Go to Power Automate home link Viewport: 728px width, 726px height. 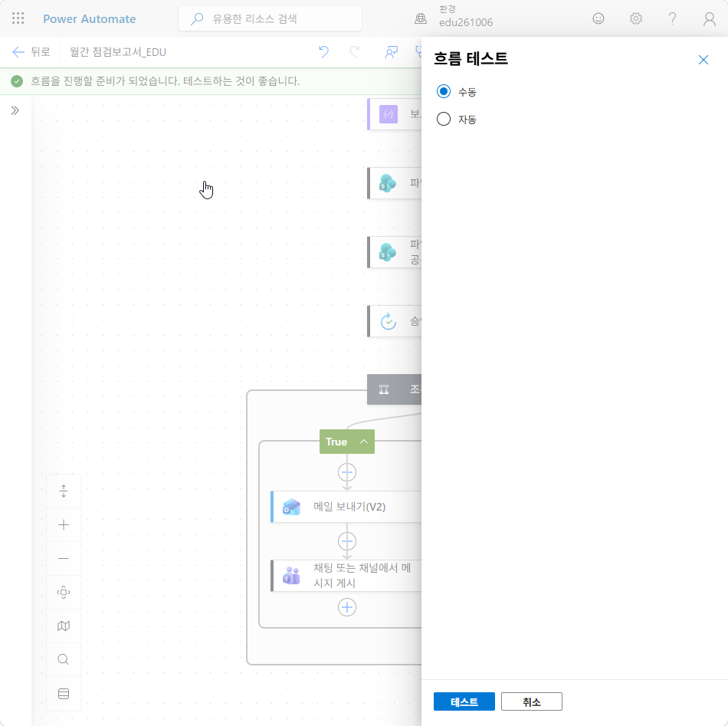(90, 19)
